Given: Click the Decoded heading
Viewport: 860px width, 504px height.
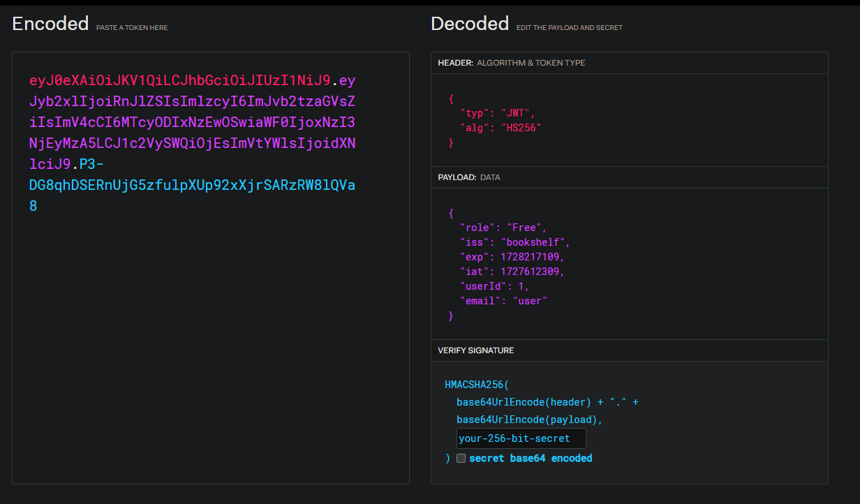Looking at the screenshot, I should 470,24.
